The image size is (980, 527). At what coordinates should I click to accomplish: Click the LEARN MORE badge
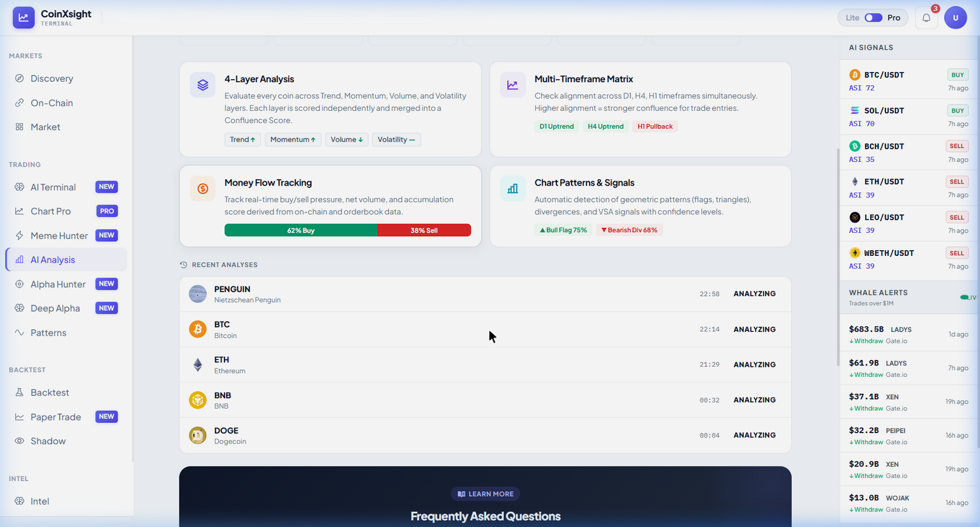[486, 494]
